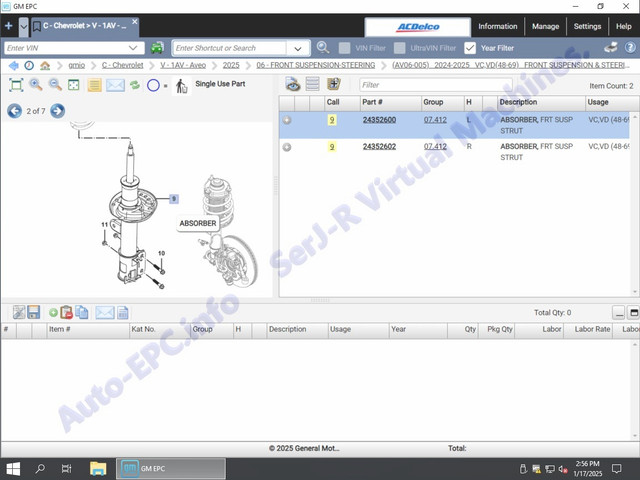Click the satellite update icon near help

pos(611,48)
